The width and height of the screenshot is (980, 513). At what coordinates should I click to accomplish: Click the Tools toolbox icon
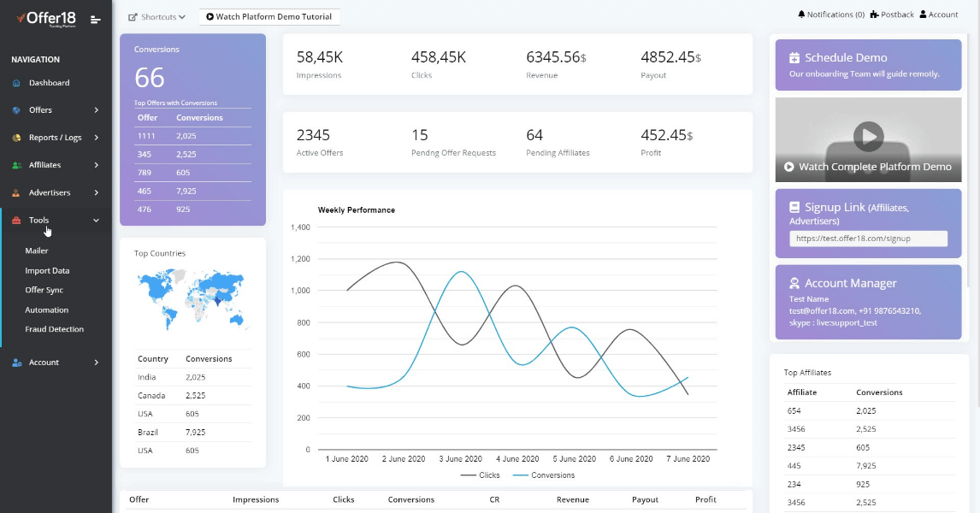[17, 221]
